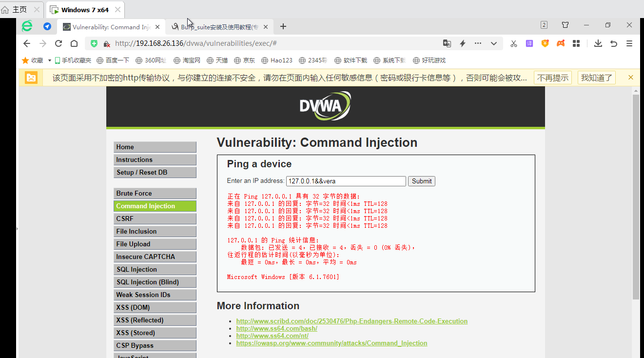Click the insecure connection lock icon
644x358 pixels.
[107, 43]
